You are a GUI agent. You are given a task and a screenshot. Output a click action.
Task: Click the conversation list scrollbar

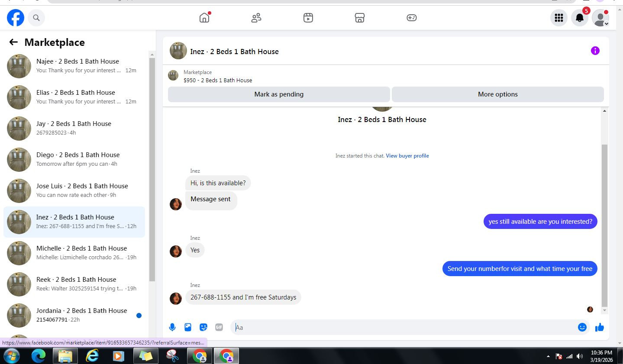click(152, 169)
